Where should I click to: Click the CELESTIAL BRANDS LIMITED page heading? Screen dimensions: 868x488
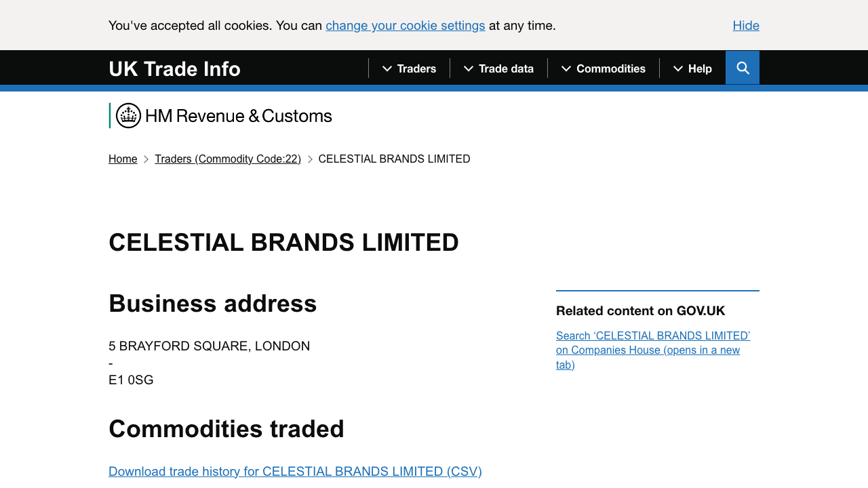[x=283, y=242]
